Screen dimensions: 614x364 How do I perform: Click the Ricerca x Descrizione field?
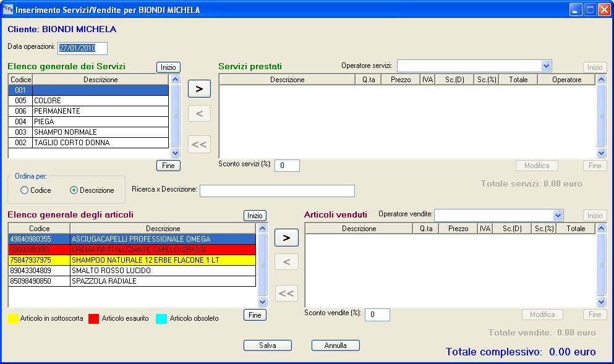point(277,190)
